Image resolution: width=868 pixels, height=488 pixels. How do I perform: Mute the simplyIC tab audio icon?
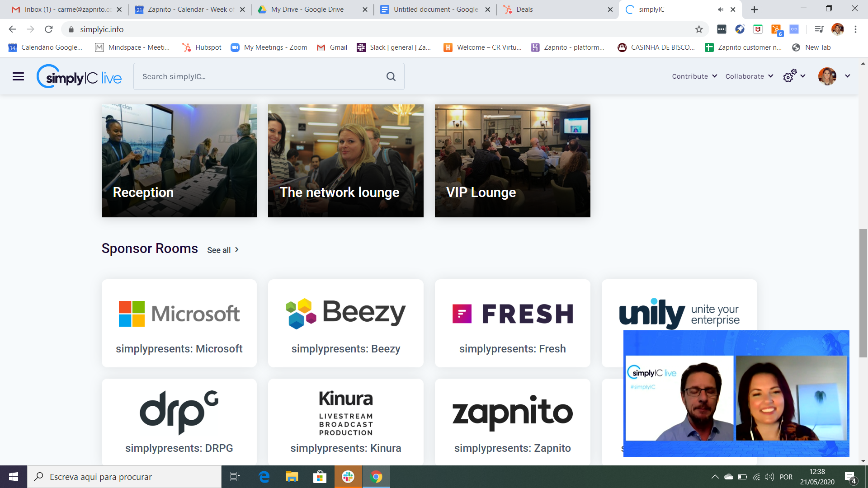(720, 9)
